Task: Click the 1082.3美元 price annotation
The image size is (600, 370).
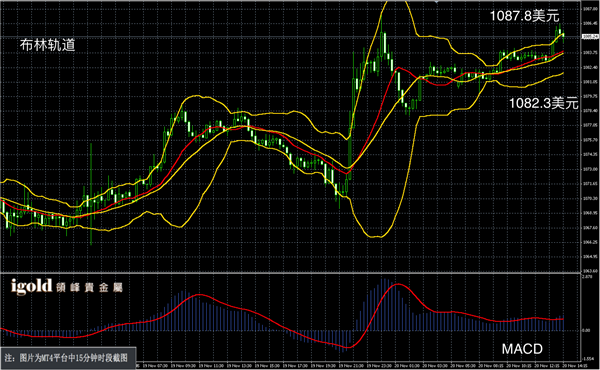Action: point(543,103)
